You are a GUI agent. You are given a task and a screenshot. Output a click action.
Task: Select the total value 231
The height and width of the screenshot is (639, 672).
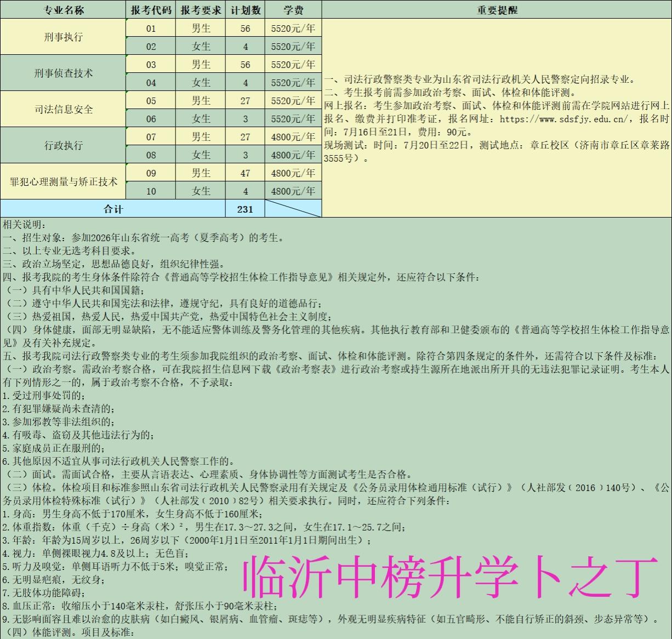(x=245, y=209)
